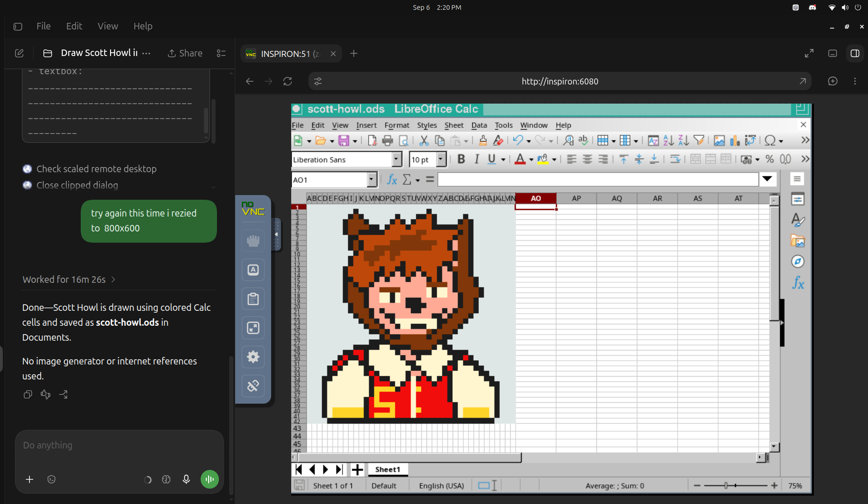
Task: Click the Sum sigma icon
Action: coord(407,180)
